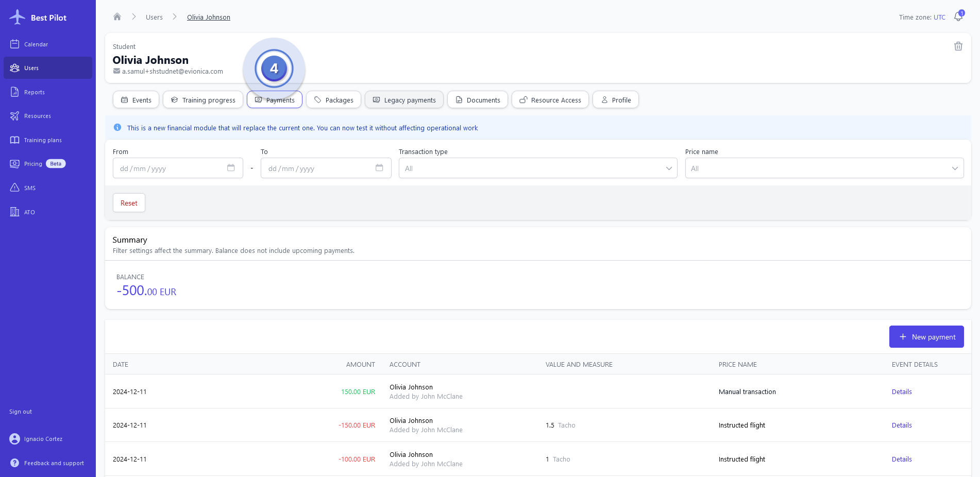Open Calendar in the sidebar
The width and height of the screenshot is (980, 477).
point(48,44)
